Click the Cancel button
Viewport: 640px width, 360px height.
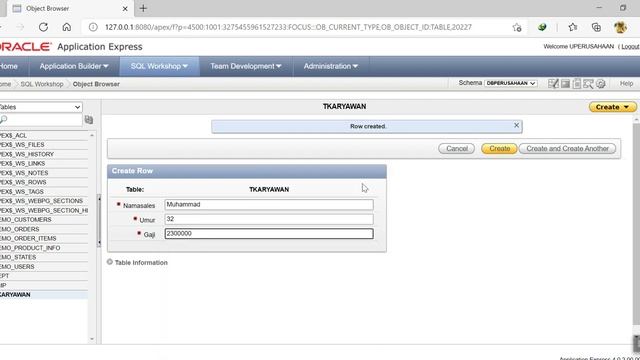457,149
